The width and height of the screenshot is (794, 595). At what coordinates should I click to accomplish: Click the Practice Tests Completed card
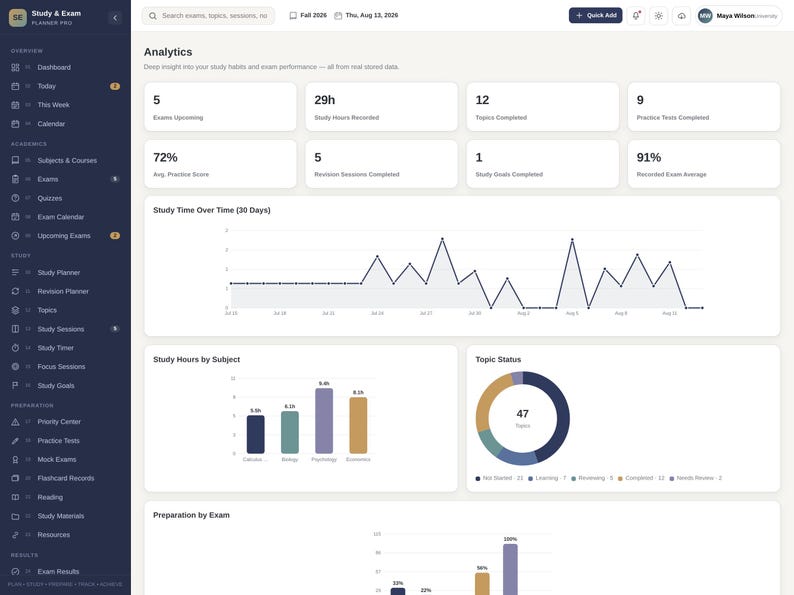click(x=704, y=107)
